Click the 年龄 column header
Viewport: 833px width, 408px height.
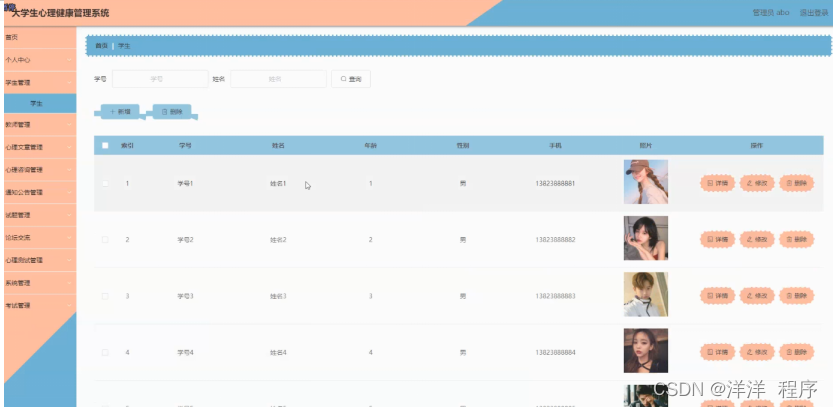coord(370,146)
